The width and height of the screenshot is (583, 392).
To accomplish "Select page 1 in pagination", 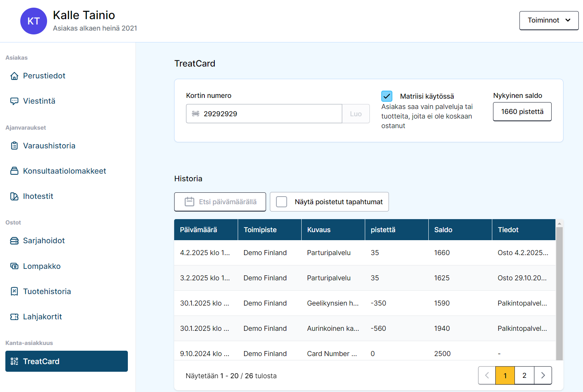I will point(505,376).
